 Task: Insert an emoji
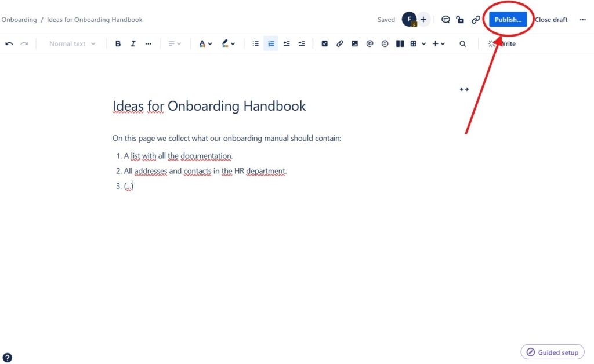click(385, 43)
